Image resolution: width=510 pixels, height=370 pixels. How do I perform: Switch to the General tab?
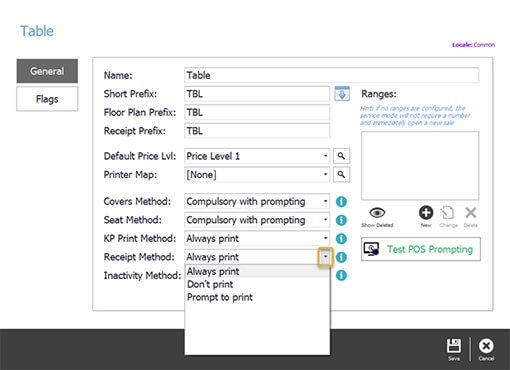[47, 71]
